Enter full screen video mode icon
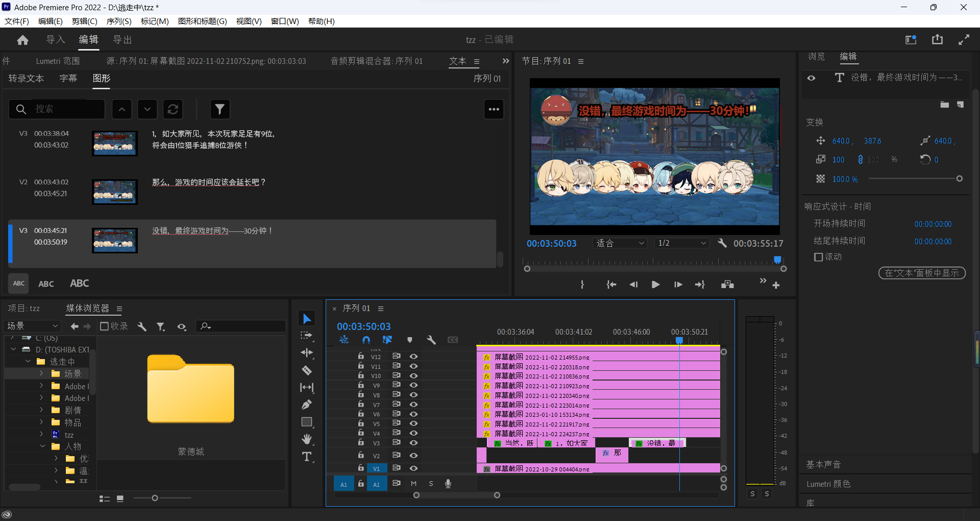980x521 pixels. pyautogui.click(x=964, y=39)
